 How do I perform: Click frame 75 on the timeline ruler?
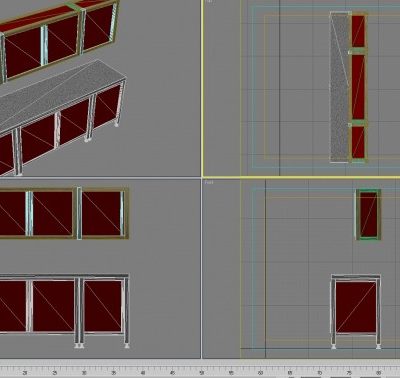[349, 373]
